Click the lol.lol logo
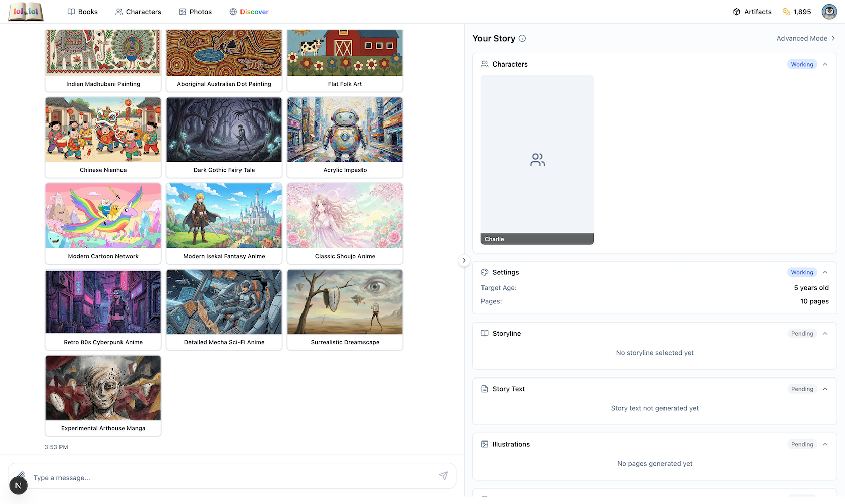Screen dimensions: 845x504 pyautogui.click(x=25, y=11)
